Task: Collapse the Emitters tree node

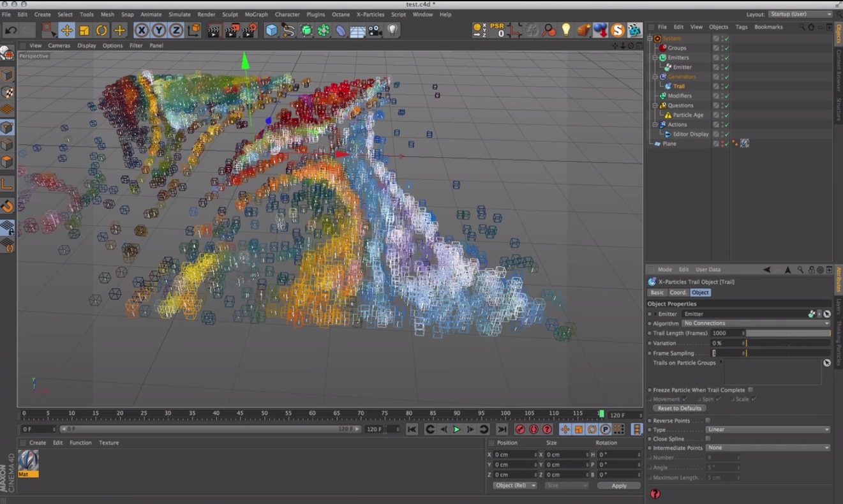Action: [x=655, y=57]
